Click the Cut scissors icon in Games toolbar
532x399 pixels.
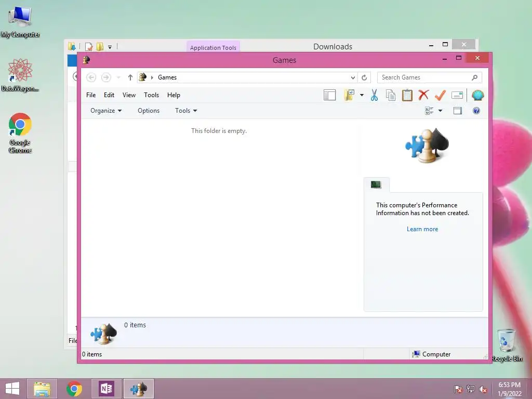374,96
